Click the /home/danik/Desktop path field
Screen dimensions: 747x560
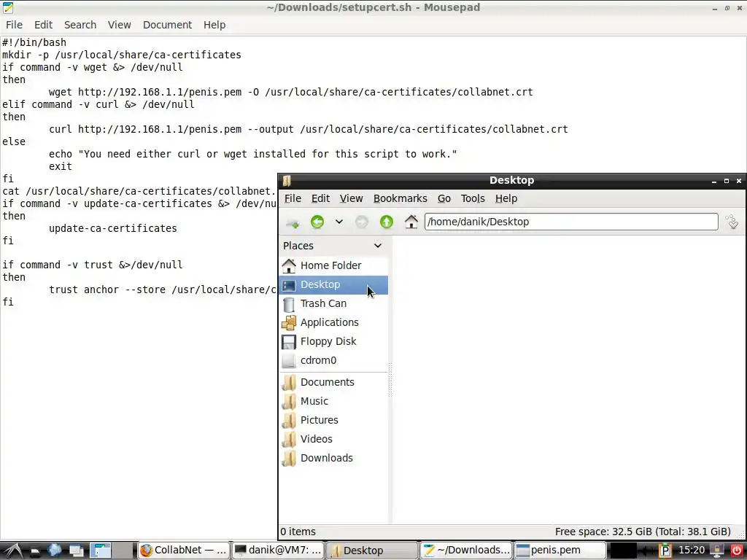571,222
